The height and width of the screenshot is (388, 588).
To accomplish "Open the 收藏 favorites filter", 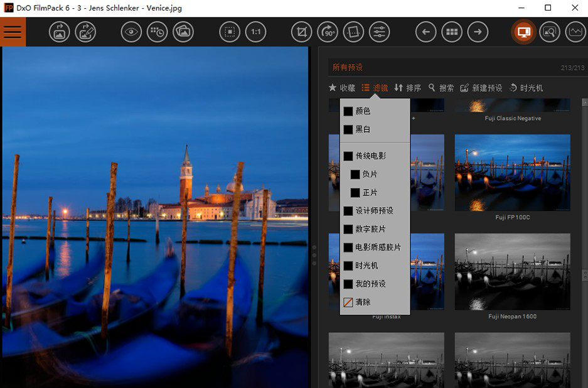I will pyautogui.click(x=341, y=88).
